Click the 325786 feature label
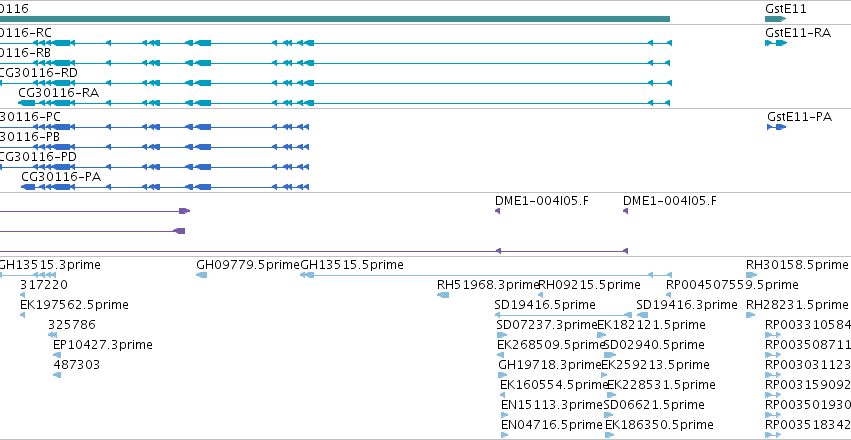851x440 pixels. (x=72, y=325)
